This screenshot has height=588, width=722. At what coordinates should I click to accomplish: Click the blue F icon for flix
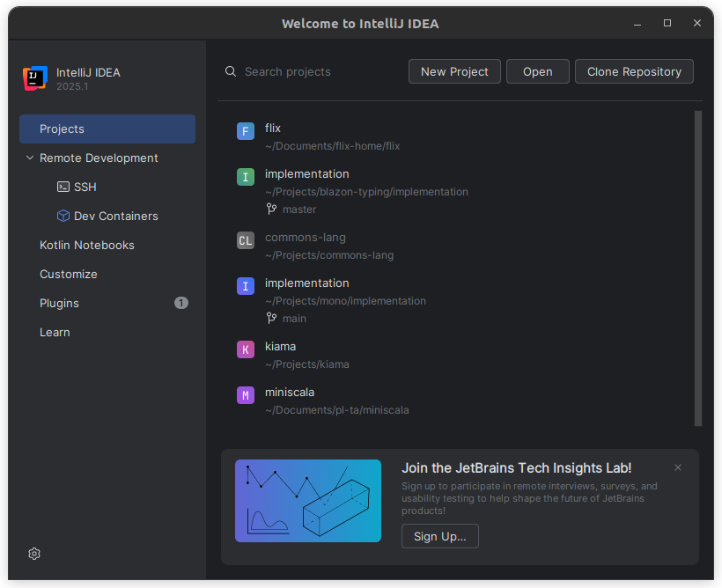click(x=246, y=132)
